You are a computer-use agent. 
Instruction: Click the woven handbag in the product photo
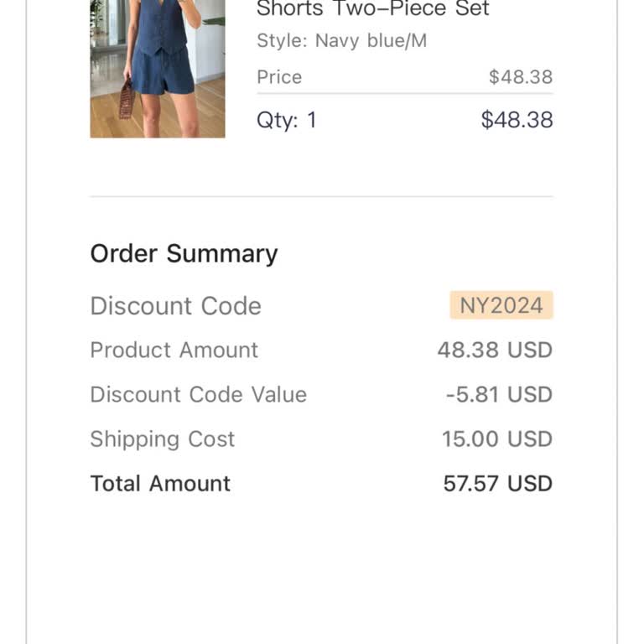click(127, 101)
